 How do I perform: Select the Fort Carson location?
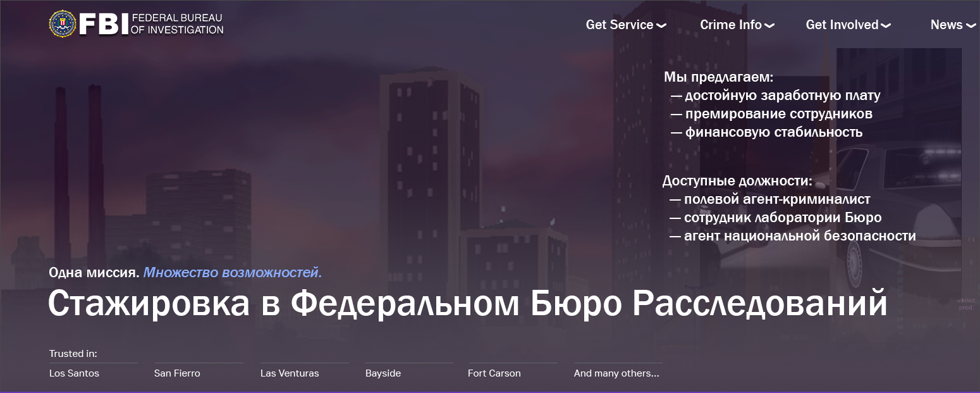point(494,373)
